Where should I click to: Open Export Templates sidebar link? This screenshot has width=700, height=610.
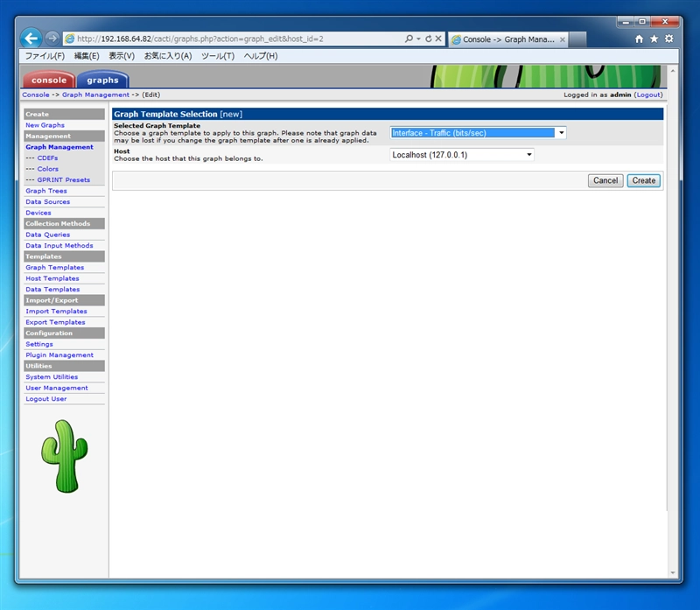(x=55, y=322)
